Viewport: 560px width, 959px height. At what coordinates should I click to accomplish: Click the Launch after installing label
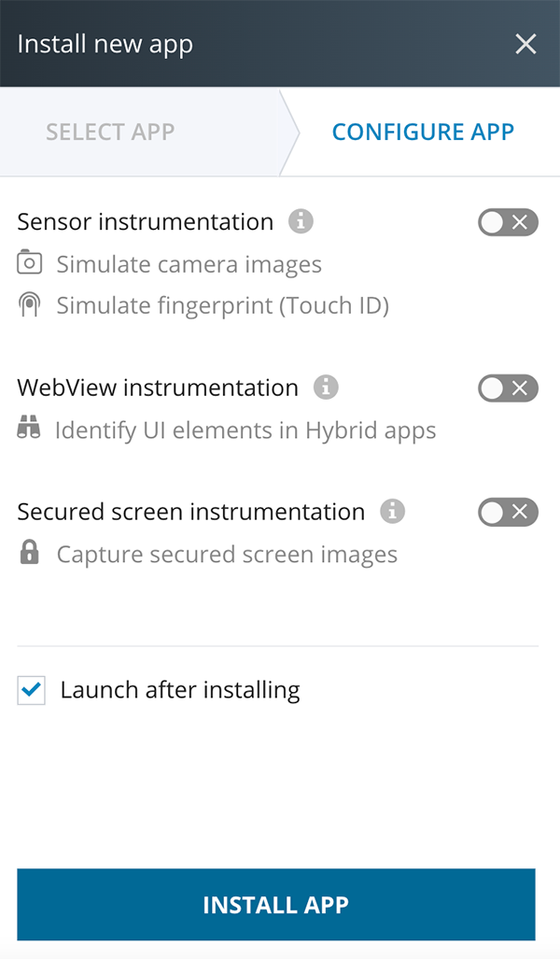(180, 689)
